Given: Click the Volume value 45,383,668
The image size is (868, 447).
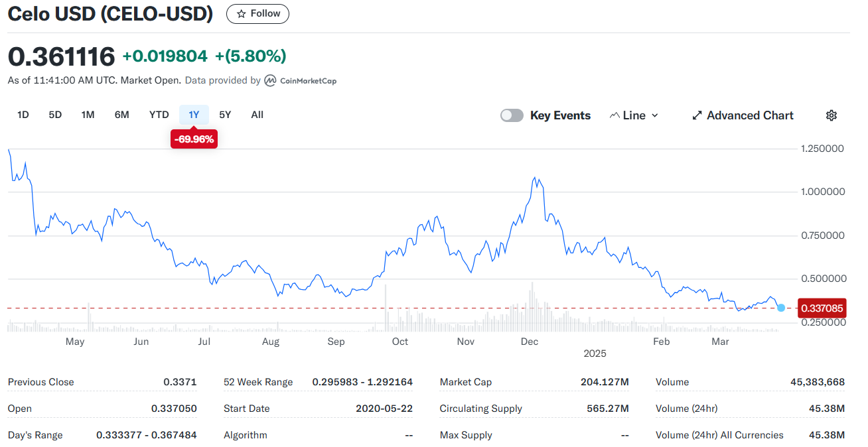Looking at the screenshot, I should (818, 382).
